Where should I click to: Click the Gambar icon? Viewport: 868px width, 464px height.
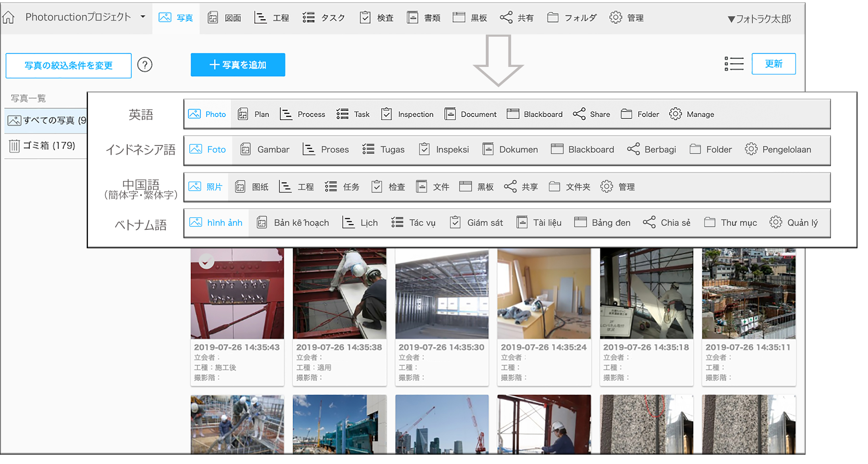246,149
